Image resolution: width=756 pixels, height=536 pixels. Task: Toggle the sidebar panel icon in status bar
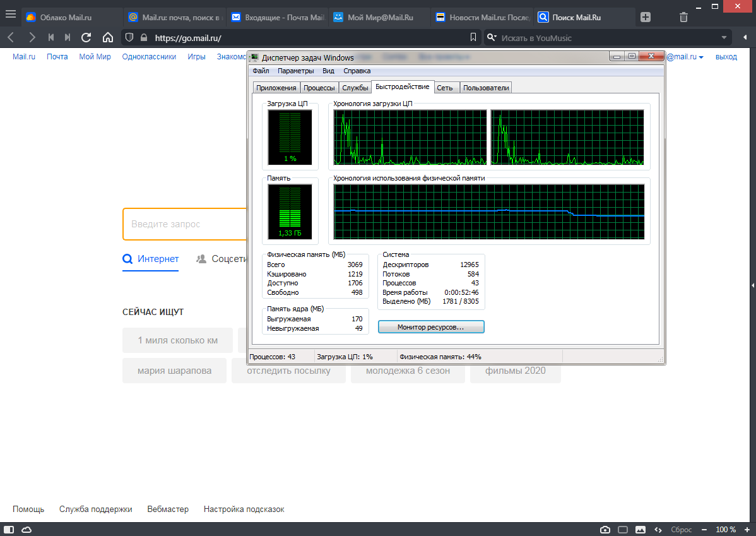(x=9, y=530)
